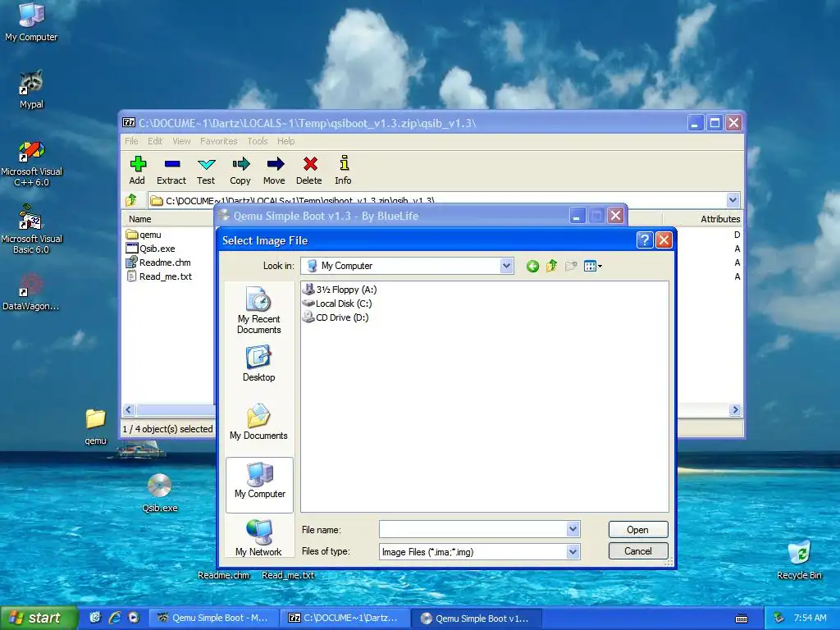Click the Extract icon in 7-Zip
Viewport: 840px width, 630px height.
tap(171, 170)
